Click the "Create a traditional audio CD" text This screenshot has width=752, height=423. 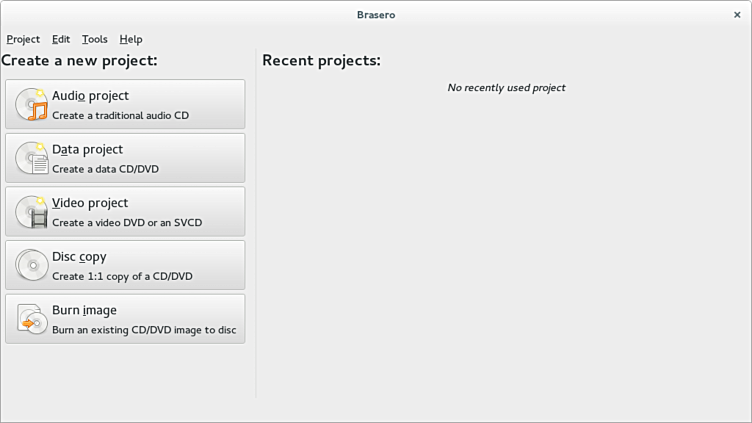click(120, 115)
